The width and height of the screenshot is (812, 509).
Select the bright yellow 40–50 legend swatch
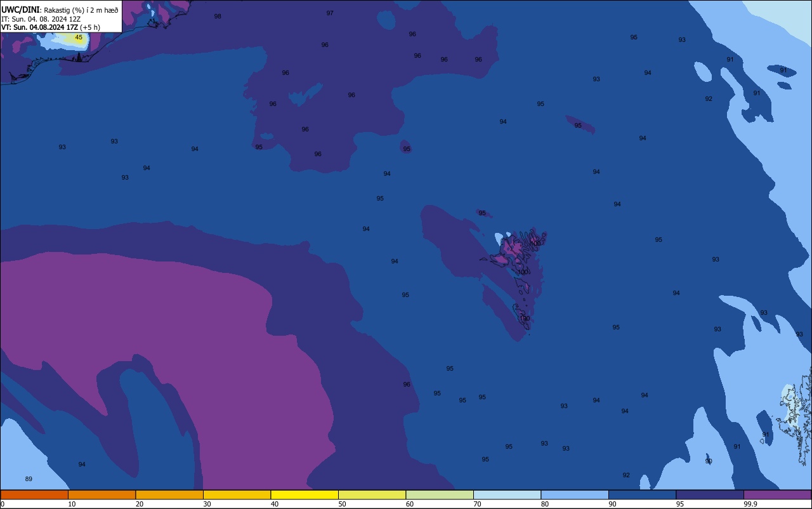[x=304, y=494]
